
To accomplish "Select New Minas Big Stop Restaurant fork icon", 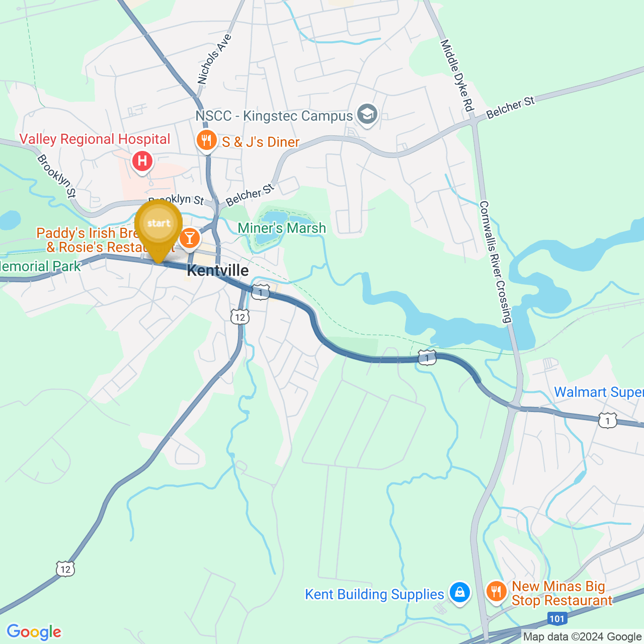I will (x=497, y=593).
